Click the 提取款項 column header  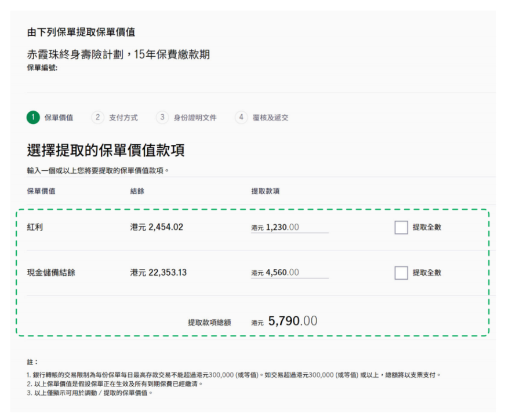click(265, 191)
